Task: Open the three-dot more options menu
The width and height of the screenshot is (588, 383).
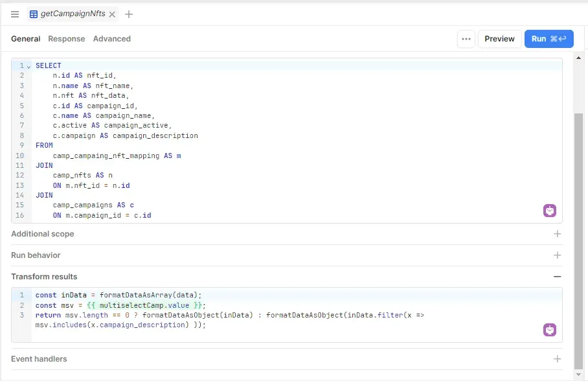Action: pyautogui.click(x=466, y=39)
